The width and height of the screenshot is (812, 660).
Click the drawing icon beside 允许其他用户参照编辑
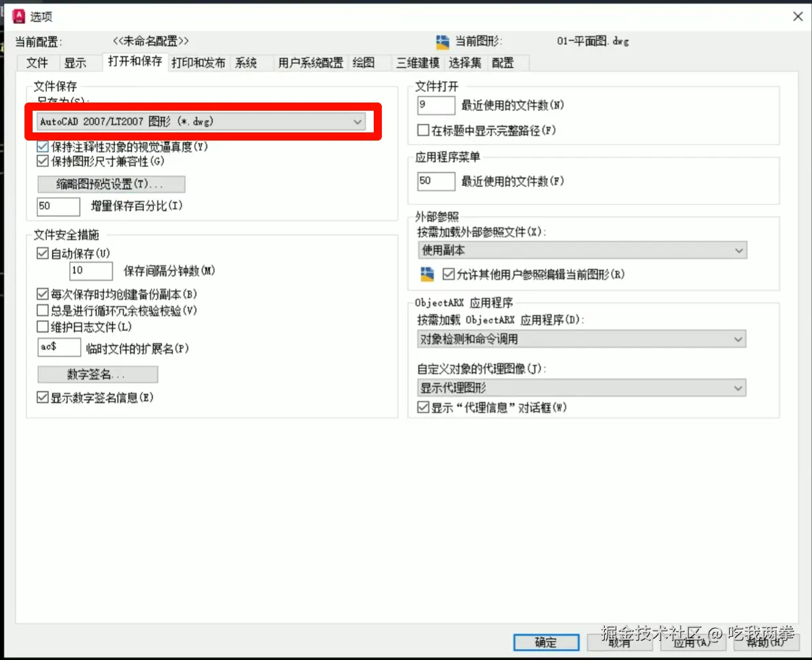pyautogui.click(x=427, y=274)
